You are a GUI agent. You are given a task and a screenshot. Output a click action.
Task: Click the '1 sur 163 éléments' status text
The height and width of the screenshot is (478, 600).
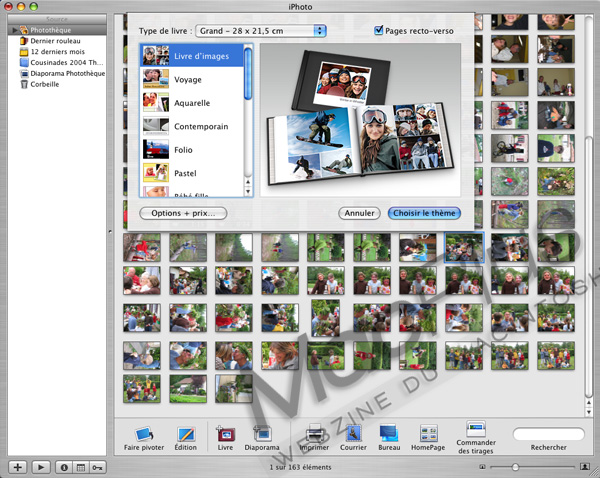(300, 467)
